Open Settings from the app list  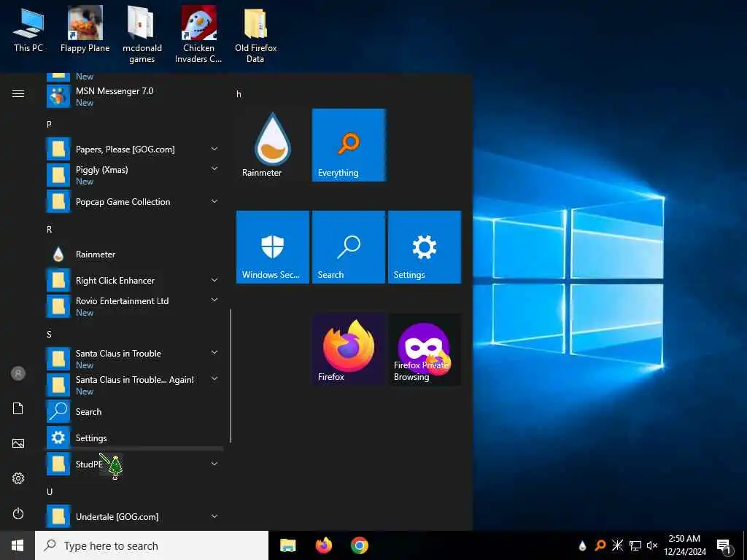[134, 438]
